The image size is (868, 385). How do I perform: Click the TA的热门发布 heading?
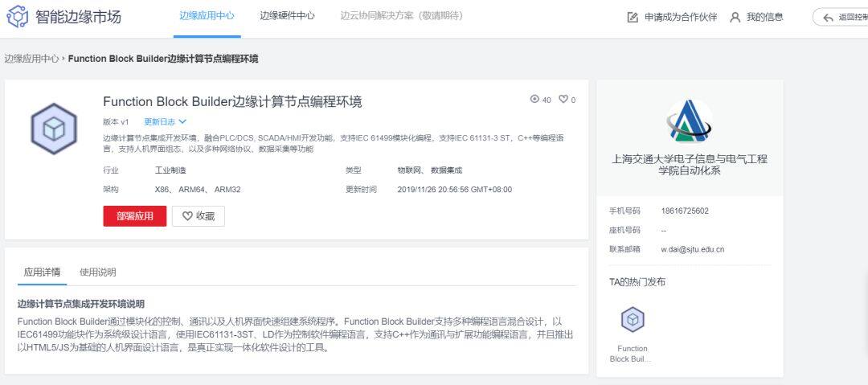637,282
